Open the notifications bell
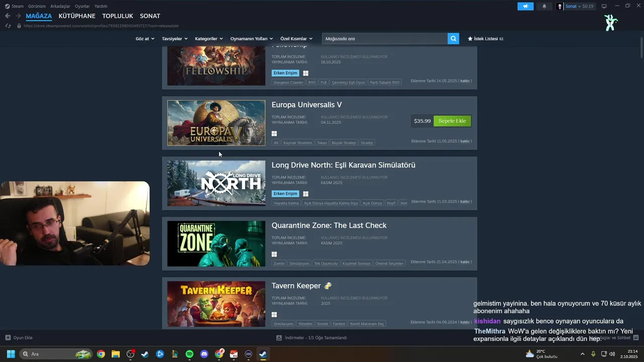 [x=544, y=6]
